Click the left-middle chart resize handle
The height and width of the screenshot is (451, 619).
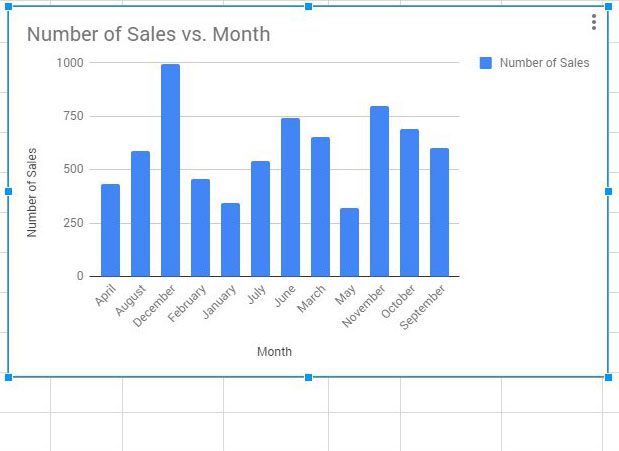(x=9, y=191)
